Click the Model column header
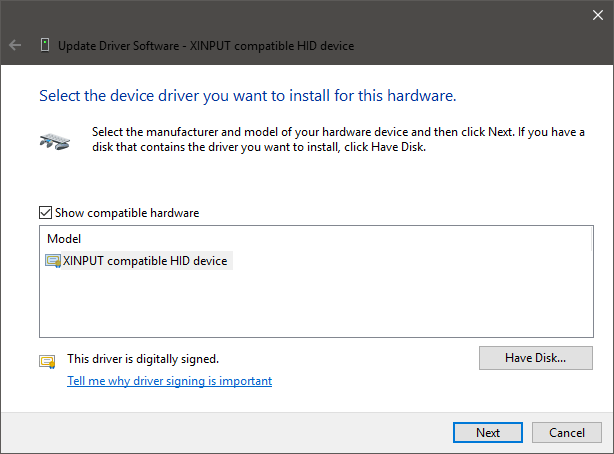This screenshot has height=454, width=614. coord(64,239)
